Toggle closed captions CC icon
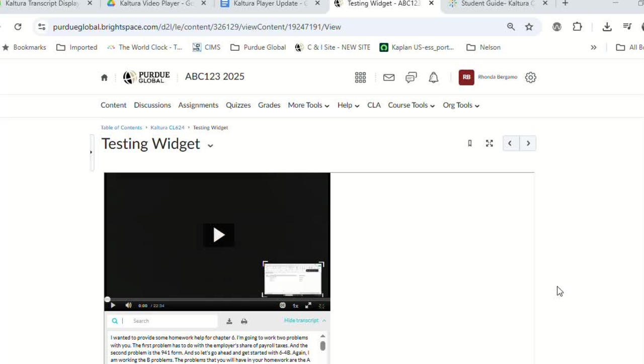Image resolution: width=644 pixels, height=364 pixels. click(283, 305)
